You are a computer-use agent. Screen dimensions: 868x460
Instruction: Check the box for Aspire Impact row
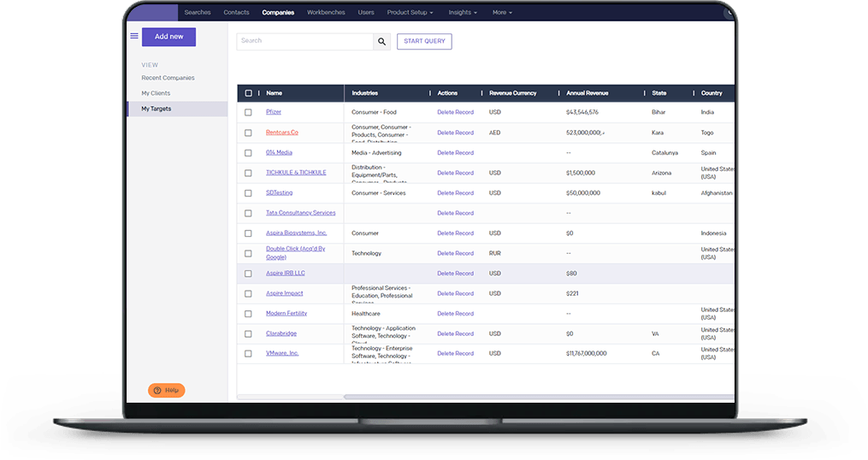pyautogui.click(x=249, y=293)
